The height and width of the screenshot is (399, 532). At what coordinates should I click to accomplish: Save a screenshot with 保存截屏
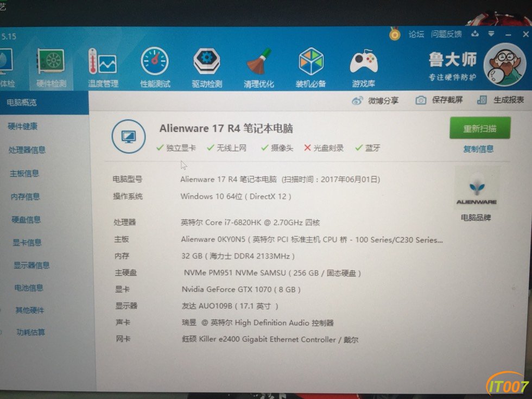(439, 100)
